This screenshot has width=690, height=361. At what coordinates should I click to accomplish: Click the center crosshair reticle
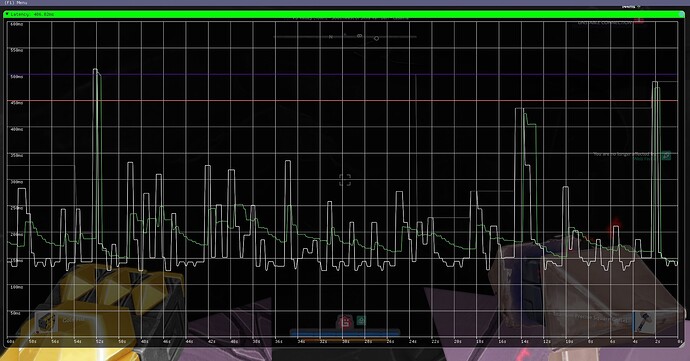pos(345,180)
